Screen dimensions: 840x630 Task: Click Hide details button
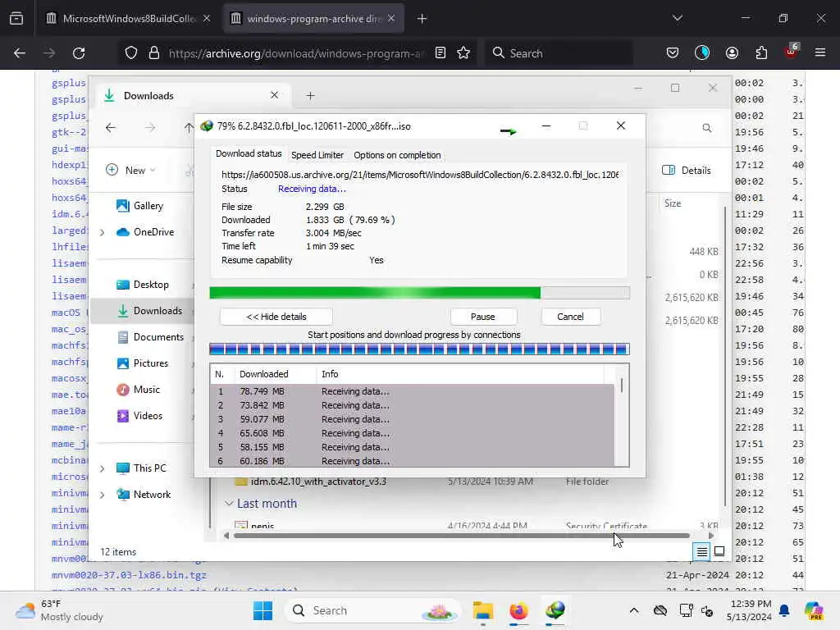[x=276, y=317]
